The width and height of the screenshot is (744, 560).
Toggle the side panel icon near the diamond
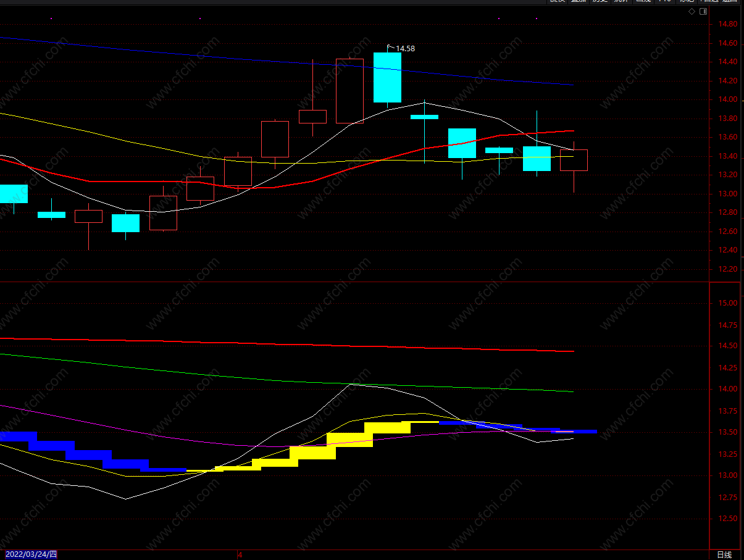pos(703,12)
